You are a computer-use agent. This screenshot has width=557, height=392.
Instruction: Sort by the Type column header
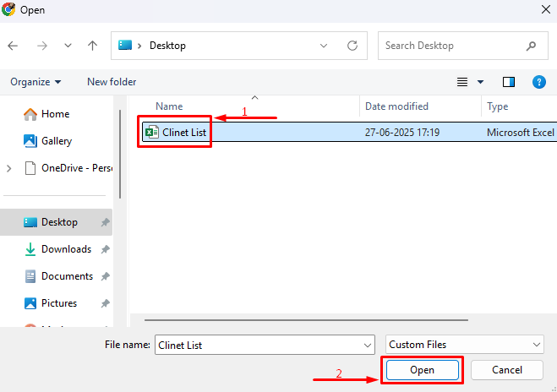(497, 106)
